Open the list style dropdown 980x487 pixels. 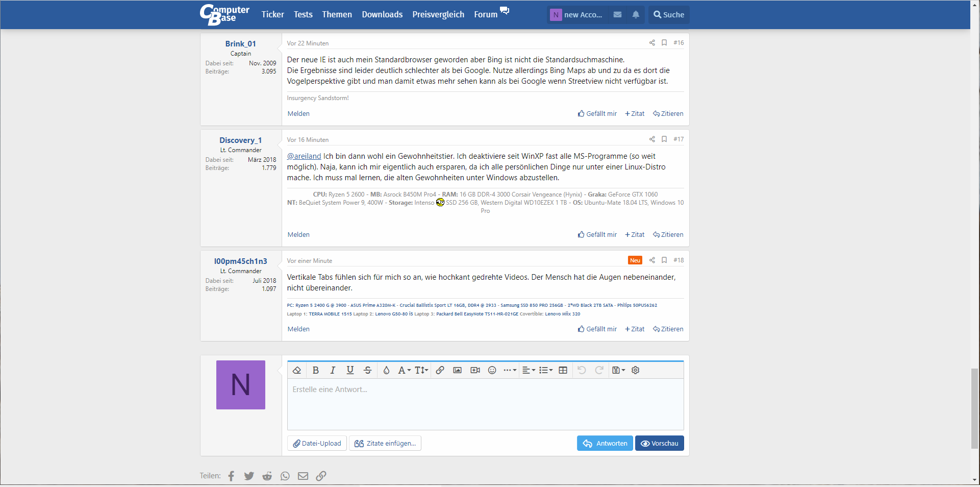pos(546,370)
